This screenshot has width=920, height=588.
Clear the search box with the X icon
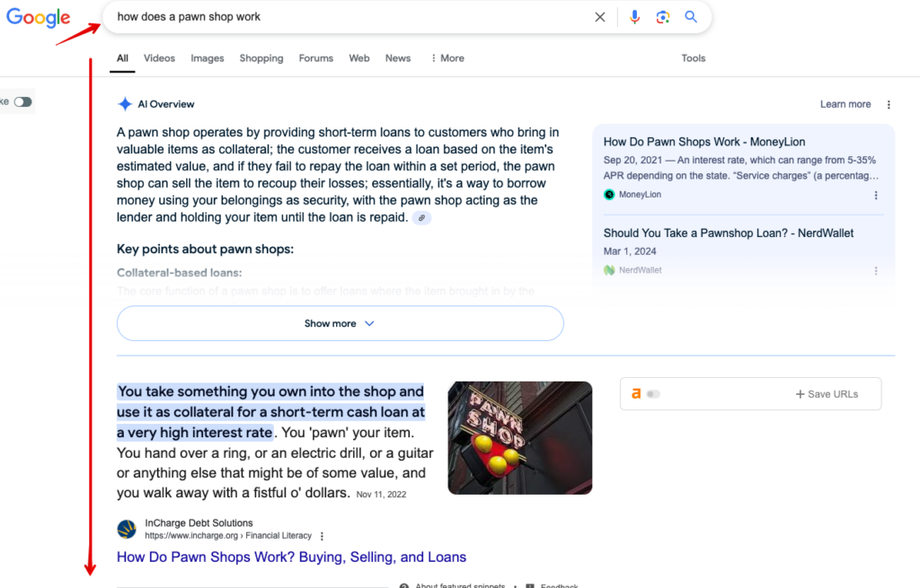click(x=599, y=17)
